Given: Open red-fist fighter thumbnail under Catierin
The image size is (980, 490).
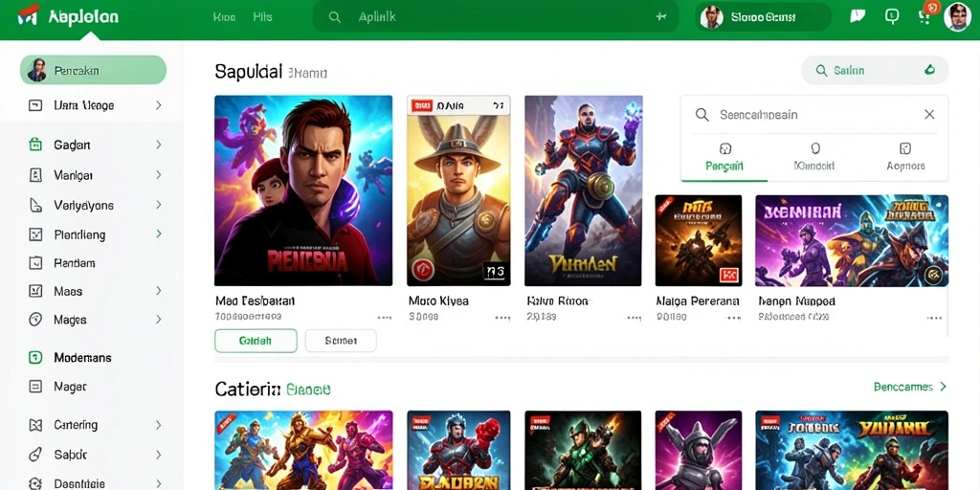Looking at the screenshot, I should point(458,450).
